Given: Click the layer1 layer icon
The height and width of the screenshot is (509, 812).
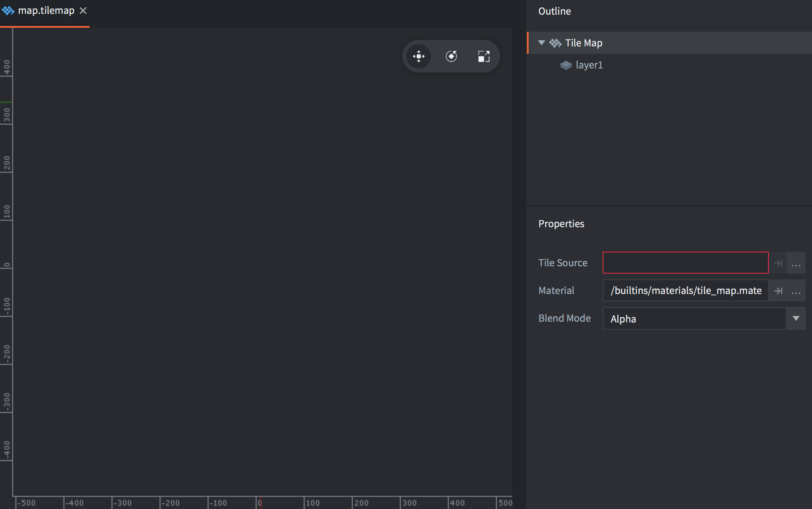Looking at the screenshot, I should coord(566,65).
